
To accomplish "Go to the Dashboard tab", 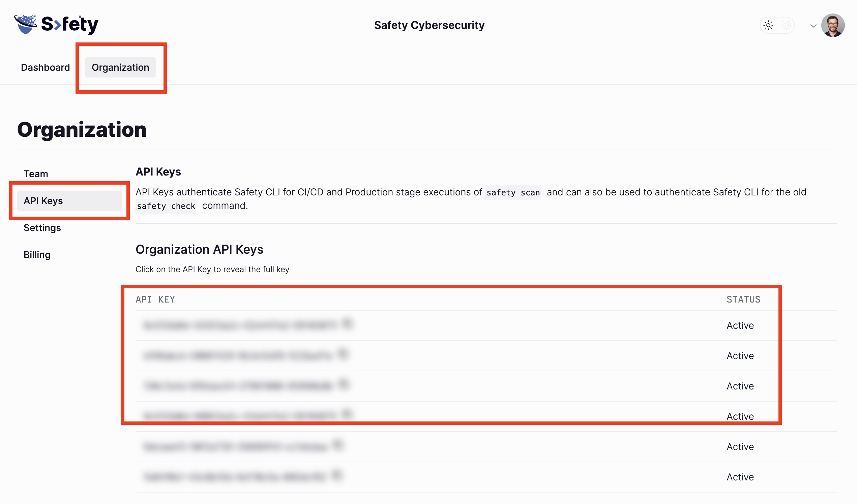I will click(x=45, y=67).
